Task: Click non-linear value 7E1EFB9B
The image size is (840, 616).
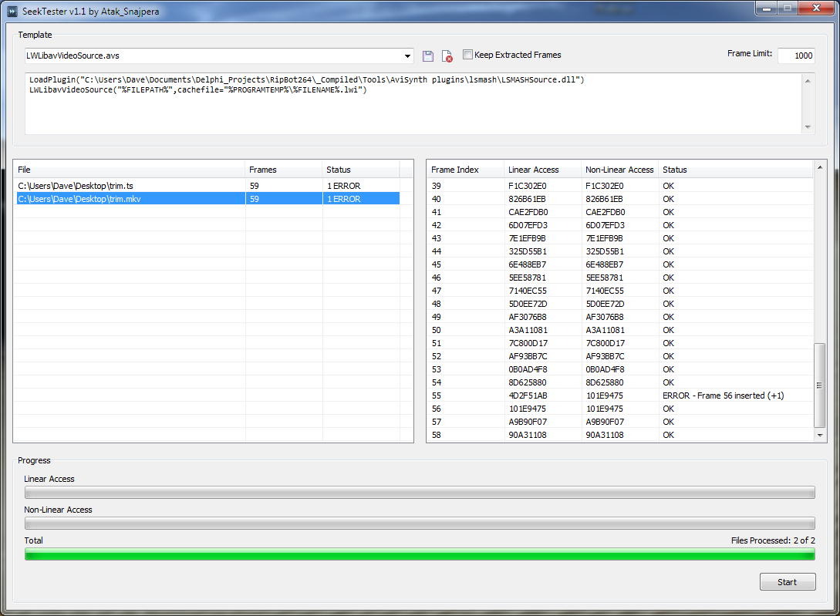Action: click(604, 238)
